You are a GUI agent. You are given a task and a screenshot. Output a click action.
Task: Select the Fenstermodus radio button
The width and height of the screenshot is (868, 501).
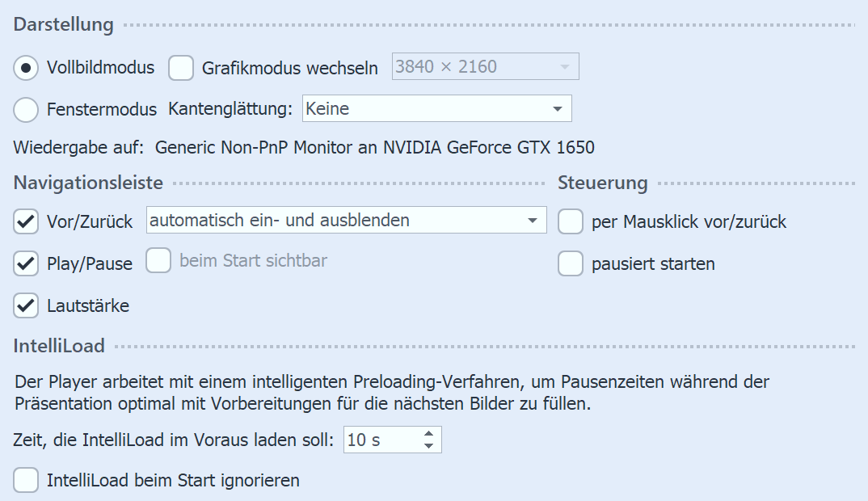pos(24,108)
